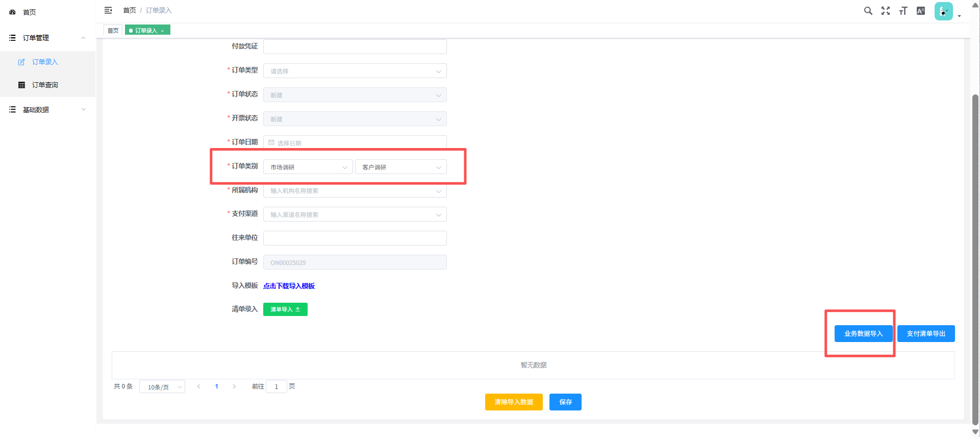Click the green 清单导入 button
Viewport: 980px width, 437px height.
(285, 309)
